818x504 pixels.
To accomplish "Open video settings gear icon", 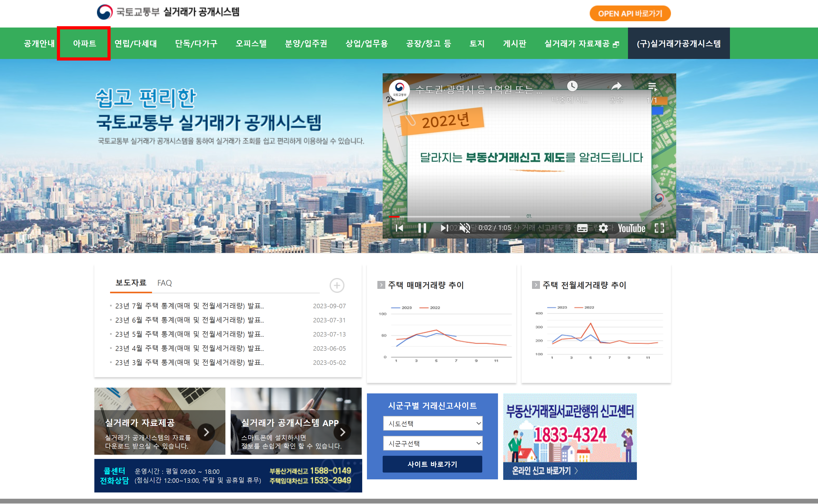I will (603, 228).
